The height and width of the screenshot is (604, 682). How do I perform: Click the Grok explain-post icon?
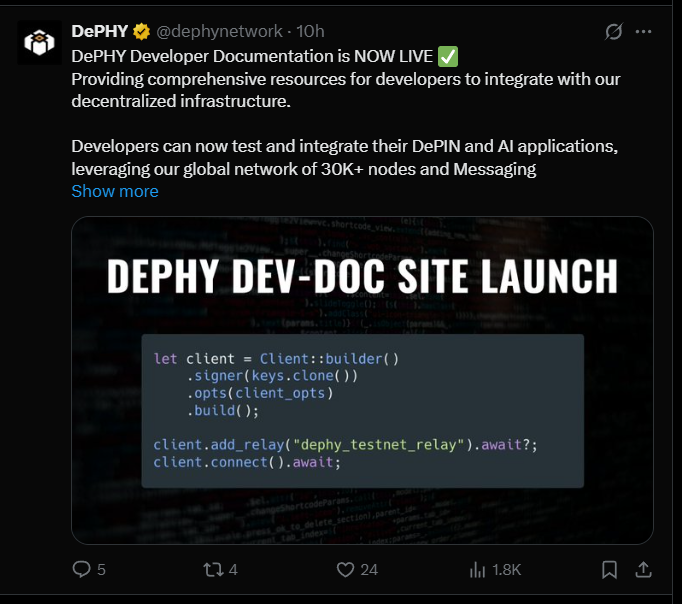pos(614,31)
